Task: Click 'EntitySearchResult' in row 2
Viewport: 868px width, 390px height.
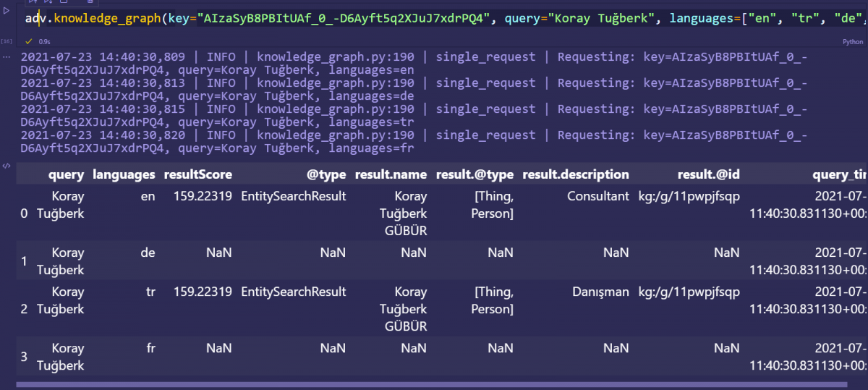Action: [x=294, y=292]
